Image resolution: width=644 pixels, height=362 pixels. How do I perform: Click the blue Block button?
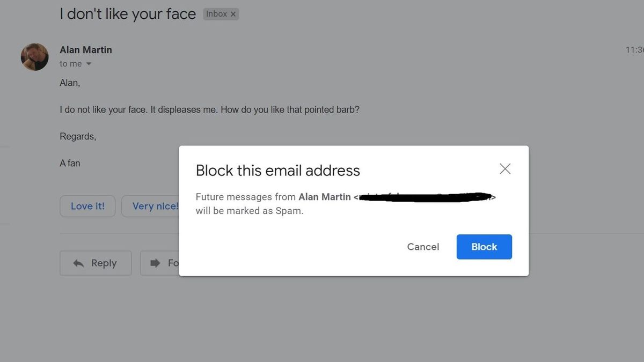[484, 247]
